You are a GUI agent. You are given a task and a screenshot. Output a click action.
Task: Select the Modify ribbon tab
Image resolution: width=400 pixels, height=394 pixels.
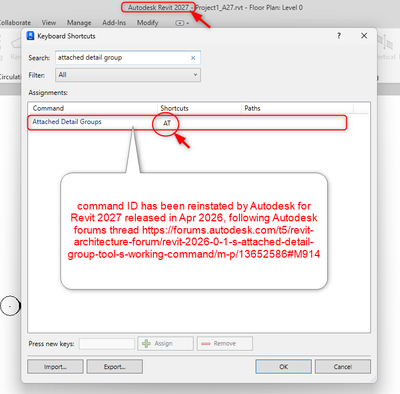tap(147, 23)
